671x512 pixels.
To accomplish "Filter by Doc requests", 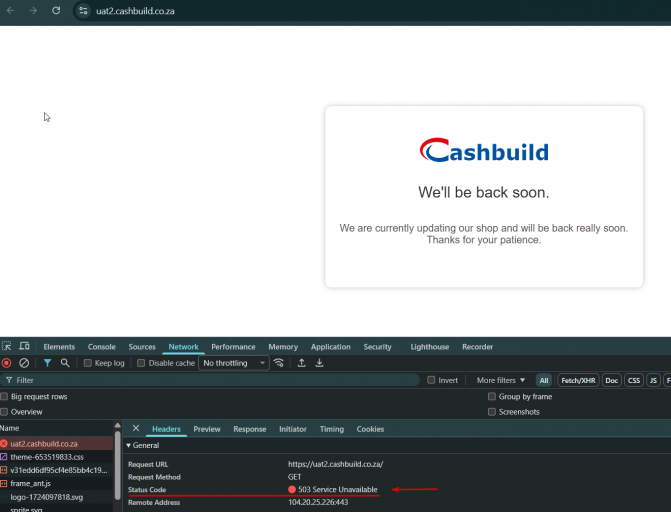I will pyautogui.click(x=612, y=380).
